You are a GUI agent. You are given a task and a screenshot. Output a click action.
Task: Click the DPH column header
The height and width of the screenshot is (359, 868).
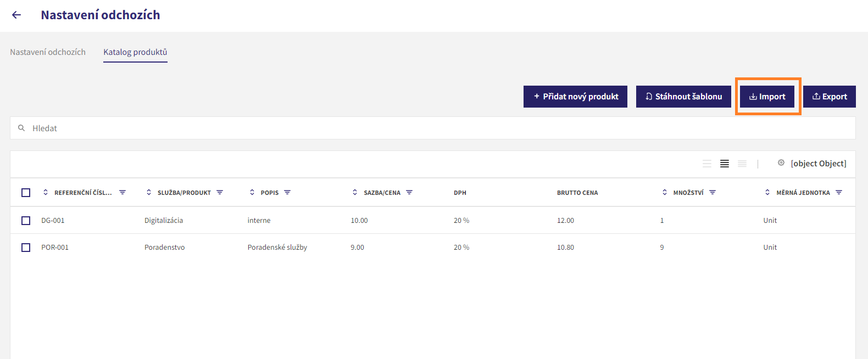(460, 193)
